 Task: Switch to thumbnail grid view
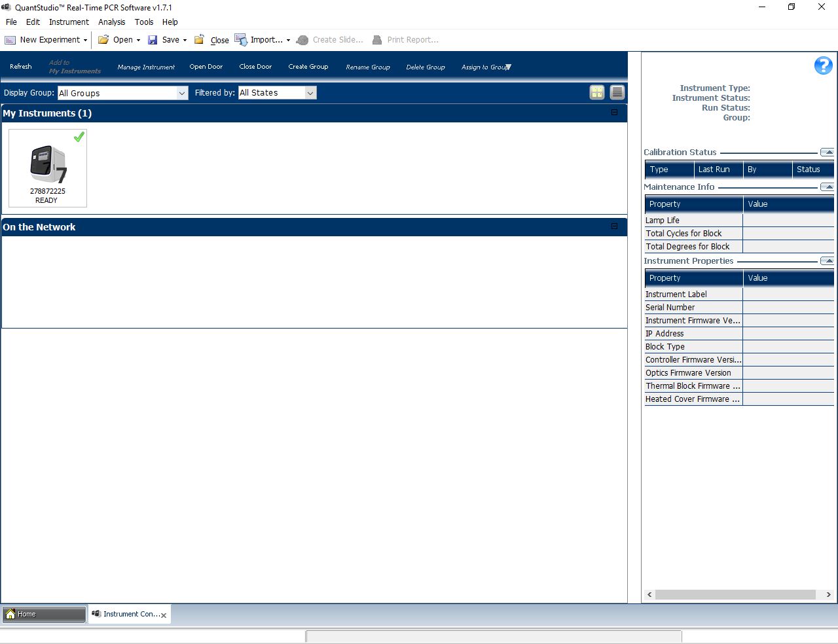(x=596, y=93)
